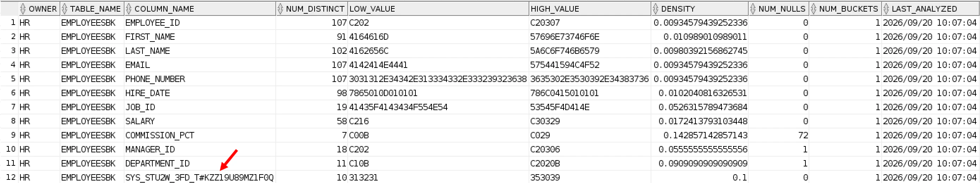Click NUM_NULLS value 72
Image resolution: width=980 pixels, height=183 pixels.
coord(803,135)
